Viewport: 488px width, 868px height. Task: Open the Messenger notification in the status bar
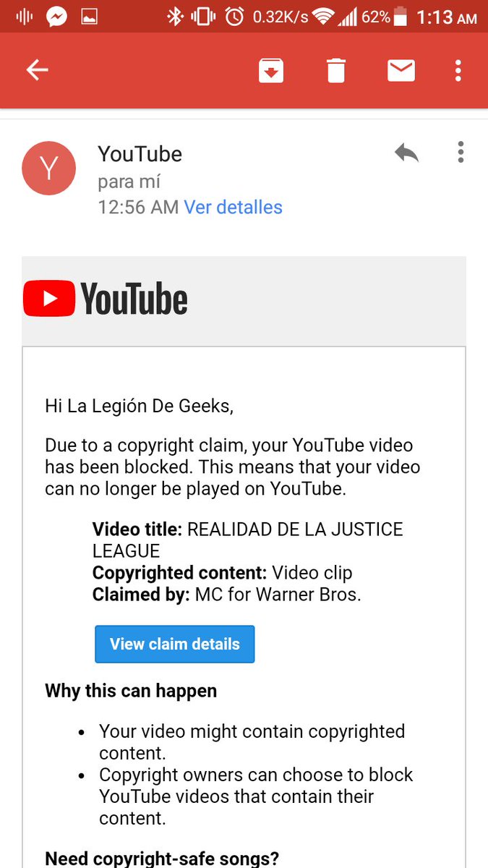56,17
